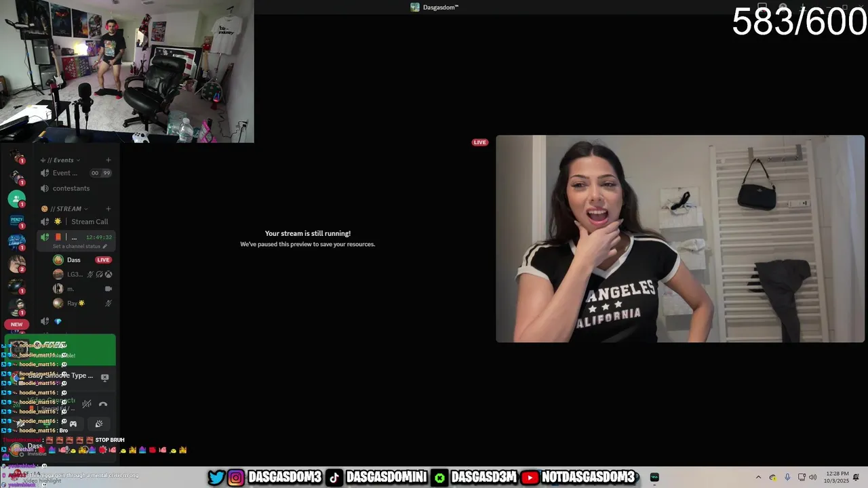The width and height of the screenshot is (868, 488).
Task: Click the LIVE indicator beside the stream tile
Action: 480,142
